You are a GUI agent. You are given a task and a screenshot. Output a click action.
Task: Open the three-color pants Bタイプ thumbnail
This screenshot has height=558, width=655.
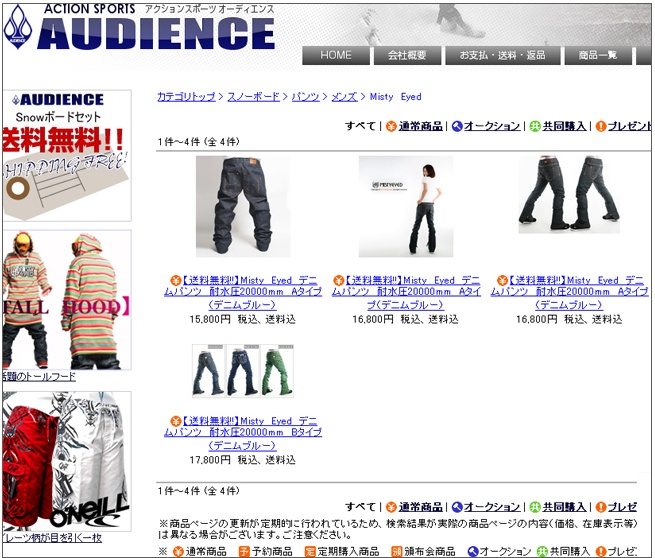(243, 371)
